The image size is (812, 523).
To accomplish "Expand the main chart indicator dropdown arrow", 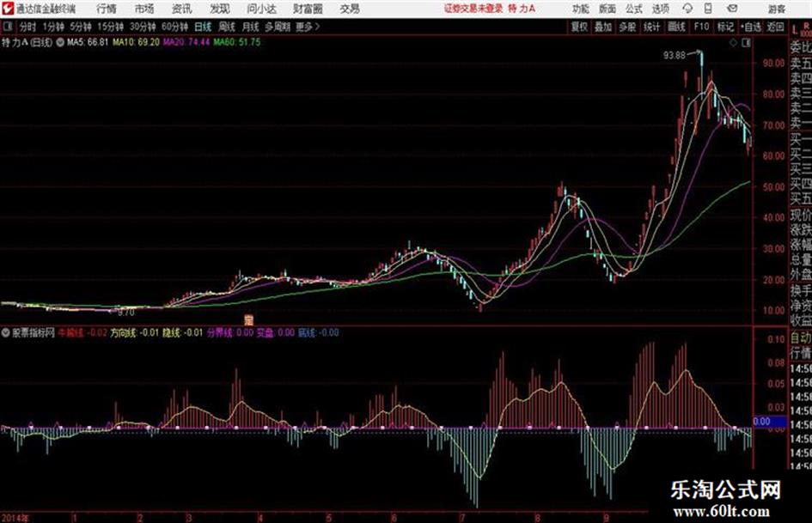I will [x=60, y=42].
